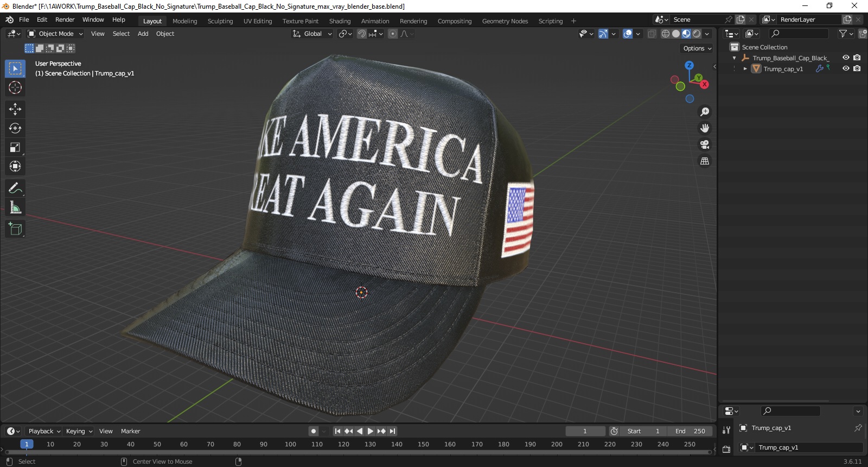Viewport: 868px width, 467px height.
Task: Jump to start frame button
Action: pyautogui.click(x=337, y=431)
